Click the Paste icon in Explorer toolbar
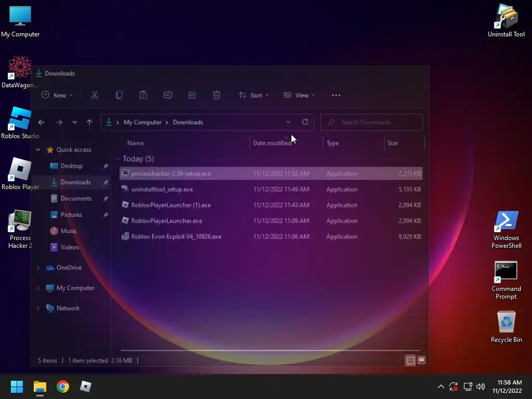 (143, 96)
